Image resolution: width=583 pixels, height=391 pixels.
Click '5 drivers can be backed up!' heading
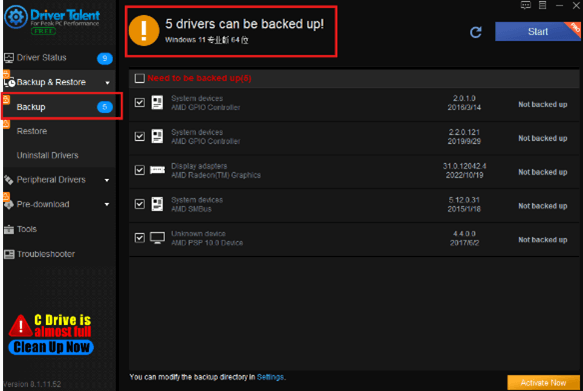point(245,24)
